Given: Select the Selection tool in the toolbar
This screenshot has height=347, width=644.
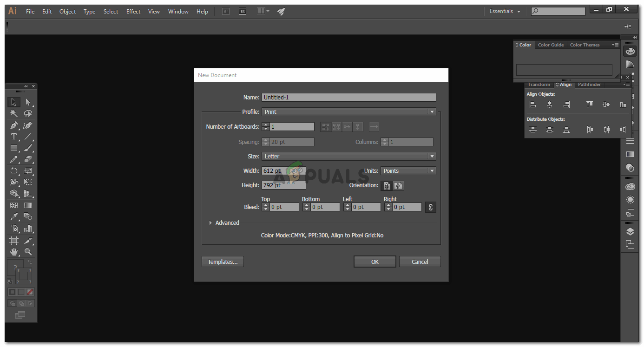Looking at the screenshot, I should click(x=14, y=102).
